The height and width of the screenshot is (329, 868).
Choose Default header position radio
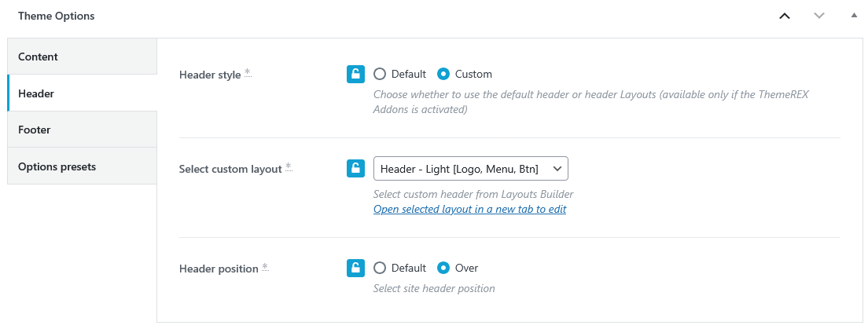[380, 268]
